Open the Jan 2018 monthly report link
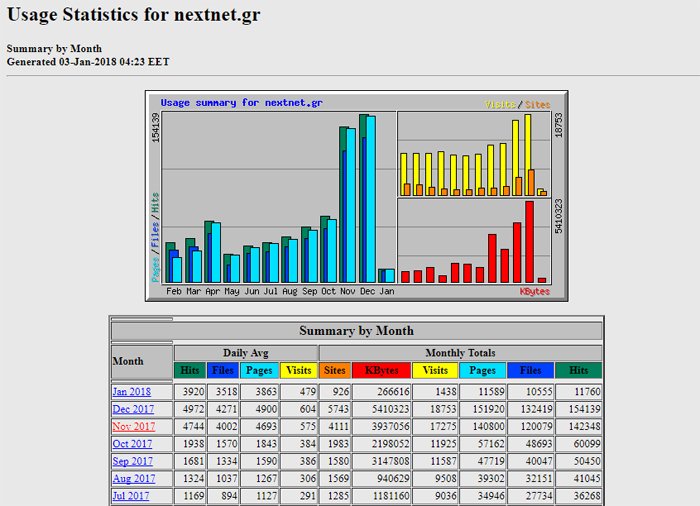700x506 pixels. click(x=131, y=392)
